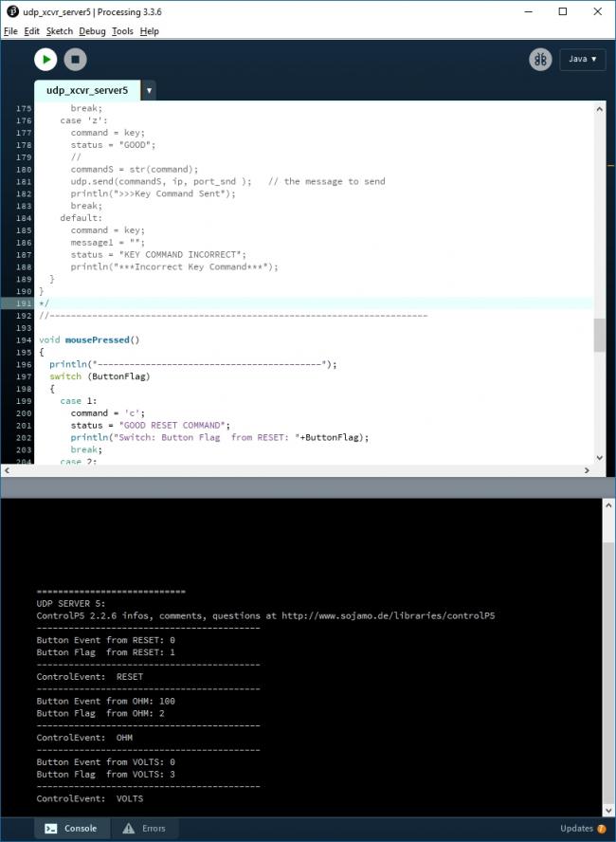
Task: Maximize the Processing window
Action: (563, 11)
